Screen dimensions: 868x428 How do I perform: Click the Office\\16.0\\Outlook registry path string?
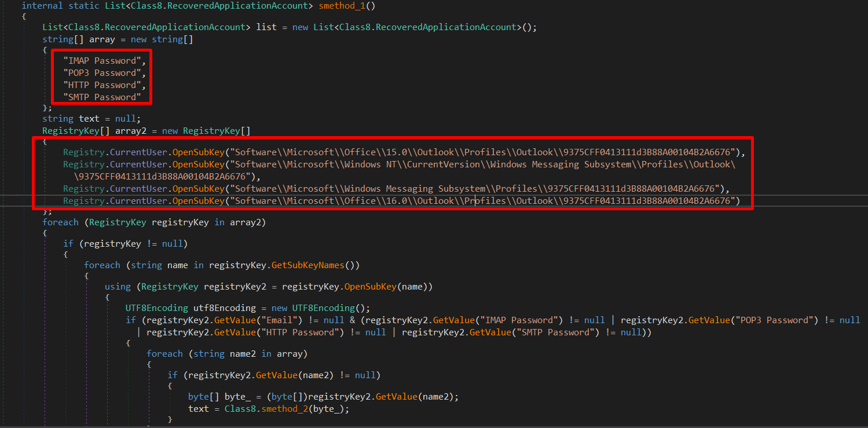(x=482, y=201)
